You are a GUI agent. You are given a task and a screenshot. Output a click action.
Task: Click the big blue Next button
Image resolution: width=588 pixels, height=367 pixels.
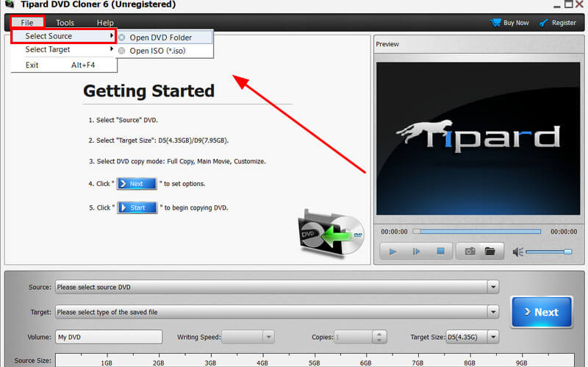pyautogui.click(x=542, y=312)
